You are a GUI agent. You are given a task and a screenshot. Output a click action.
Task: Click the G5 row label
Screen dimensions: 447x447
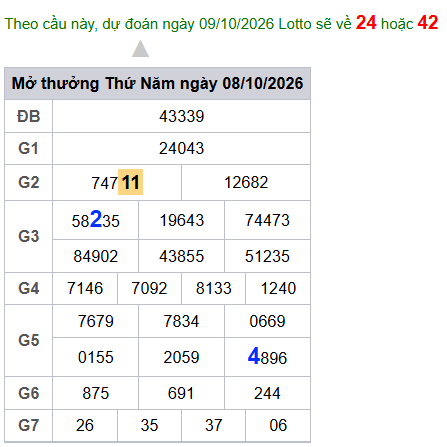pyautogui.click(x=28, y=340)
